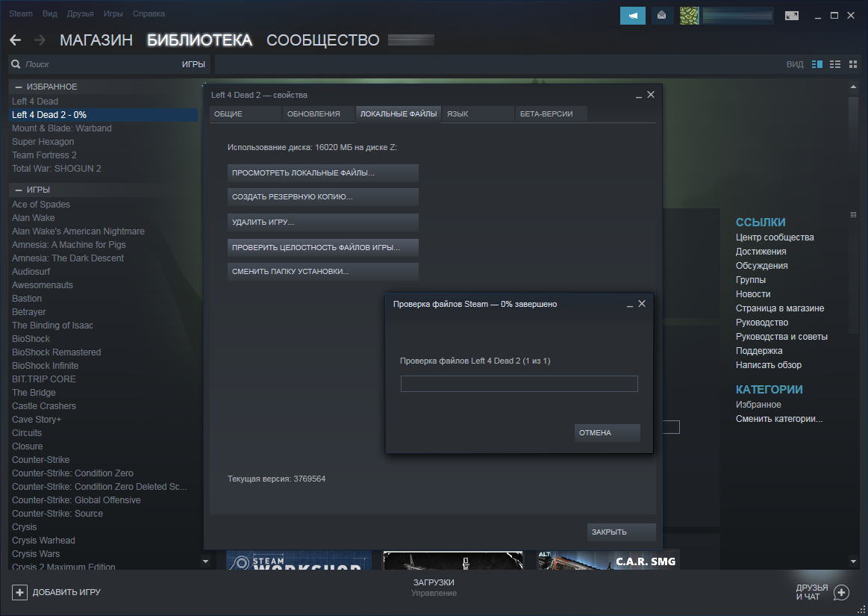Open the inbox envelope icon
This screenshot has width=868, height=616.
coord(661,16)
